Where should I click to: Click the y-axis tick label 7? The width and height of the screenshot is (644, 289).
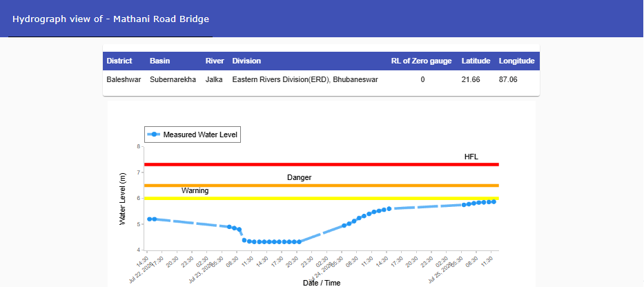coord(139,172)
